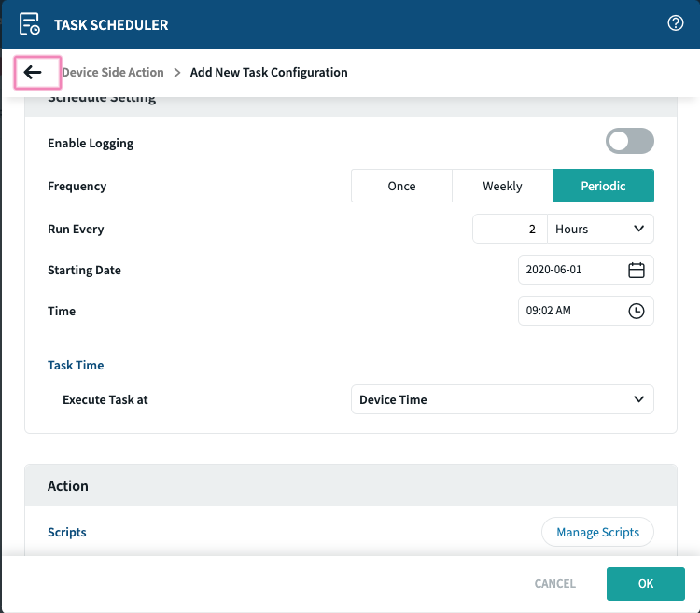Viewport: 700px width, 613px height.
Task: Toggle the Enable Logging switch
Action: tap(629, 142)
